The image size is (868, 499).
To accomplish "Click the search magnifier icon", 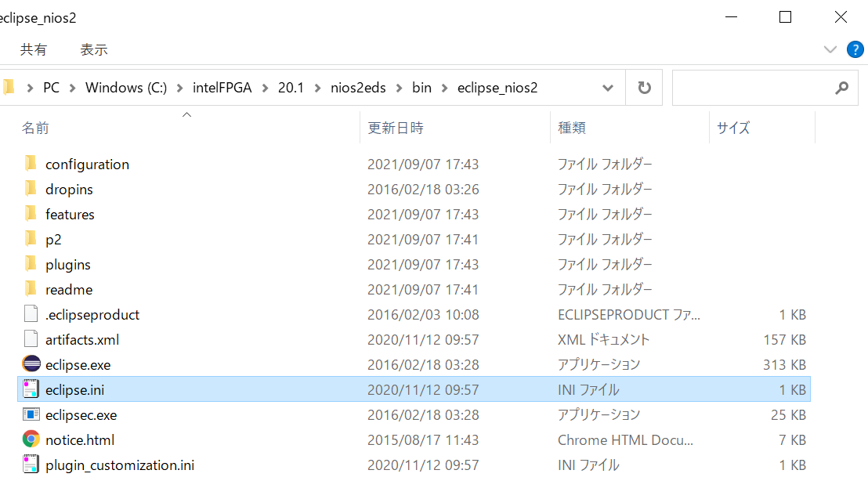I will 842,88.
